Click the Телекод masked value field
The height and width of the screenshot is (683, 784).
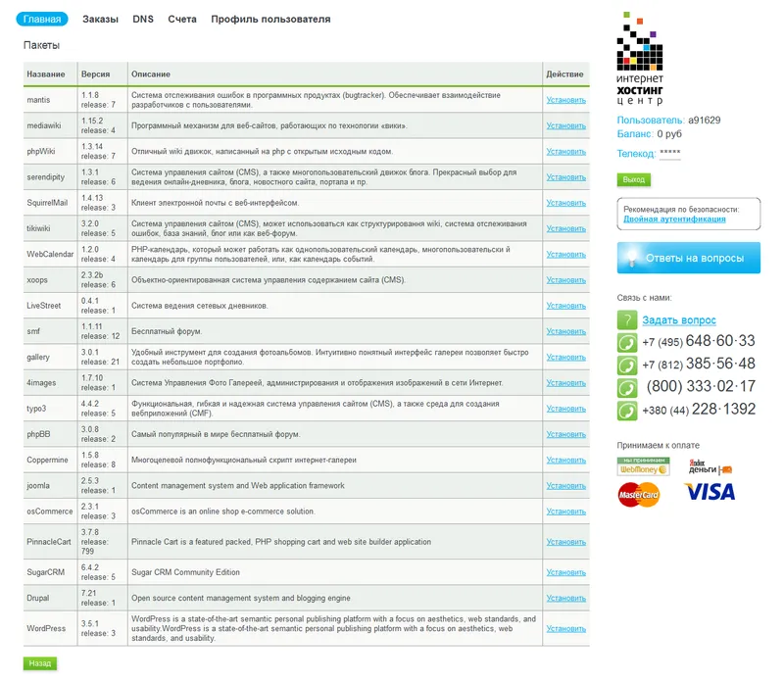(x=670, y=153)
